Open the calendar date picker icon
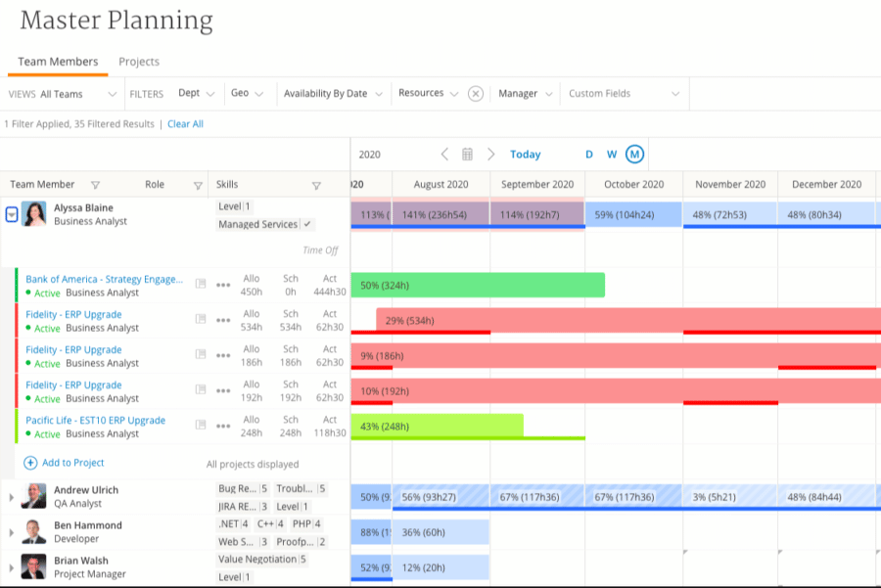 467,154
